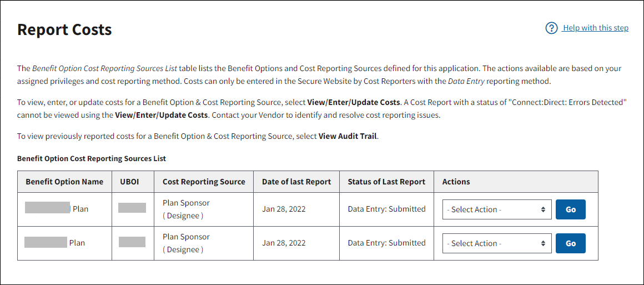Click first row's "Data Entry: Submitted" status

386,209
